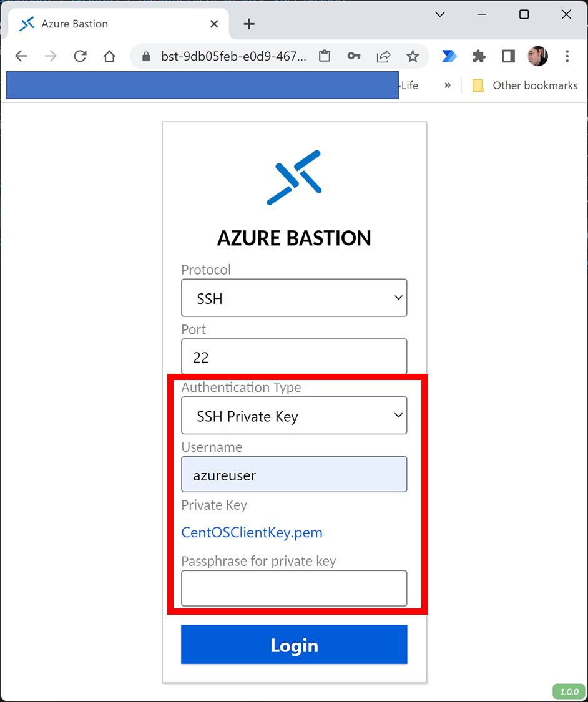Click the Private Key label
588x702 pixels.
pos(214,505)
